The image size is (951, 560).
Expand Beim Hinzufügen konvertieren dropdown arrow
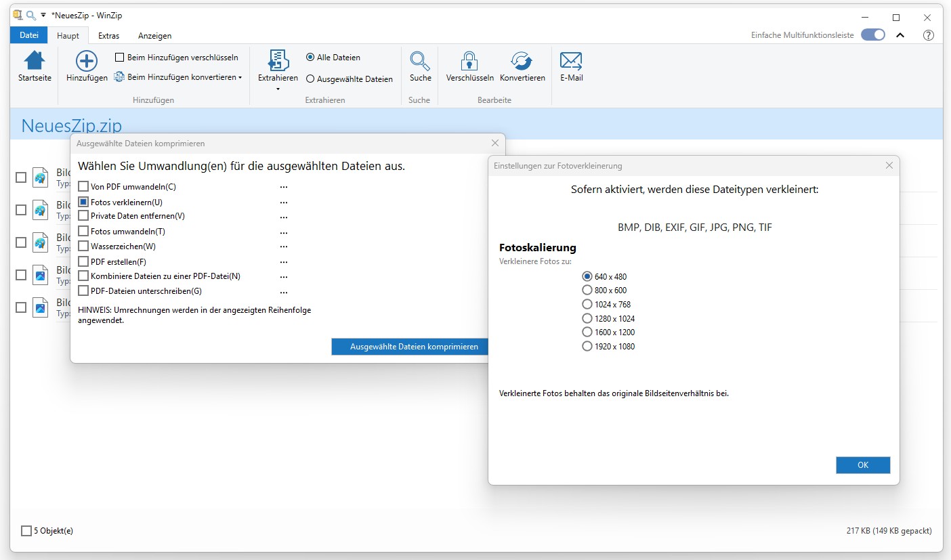coord(240,78)
